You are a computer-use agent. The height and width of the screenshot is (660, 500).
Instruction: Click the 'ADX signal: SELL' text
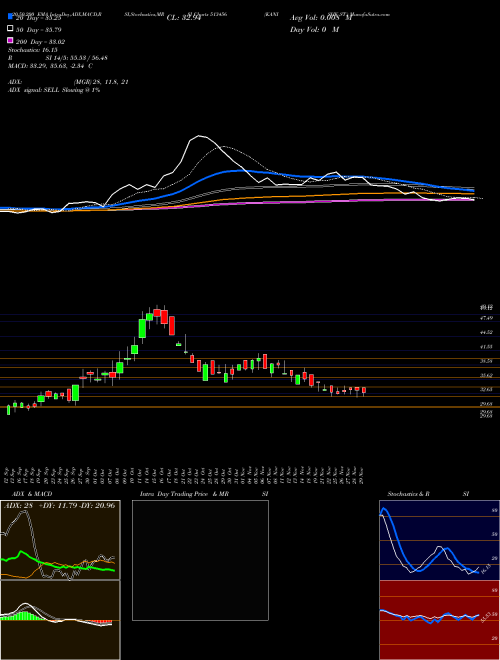34,90
